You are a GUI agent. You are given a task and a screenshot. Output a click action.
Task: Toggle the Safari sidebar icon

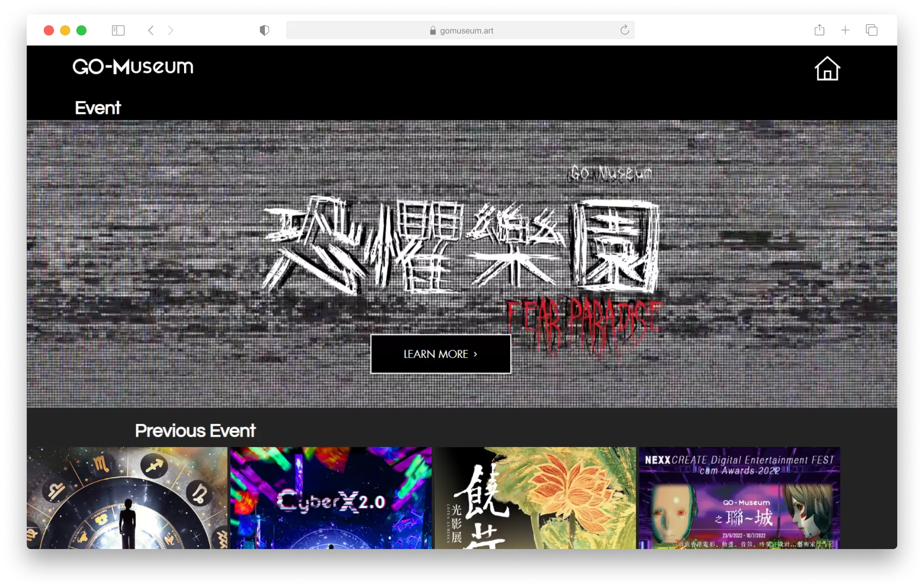click(x=118, y=30)
